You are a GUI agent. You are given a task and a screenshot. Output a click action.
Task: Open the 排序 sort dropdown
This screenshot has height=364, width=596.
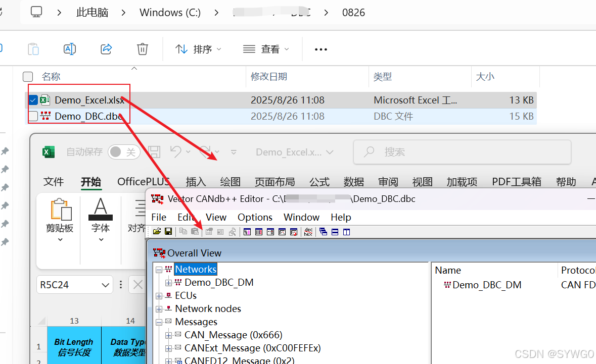point(198,49)
